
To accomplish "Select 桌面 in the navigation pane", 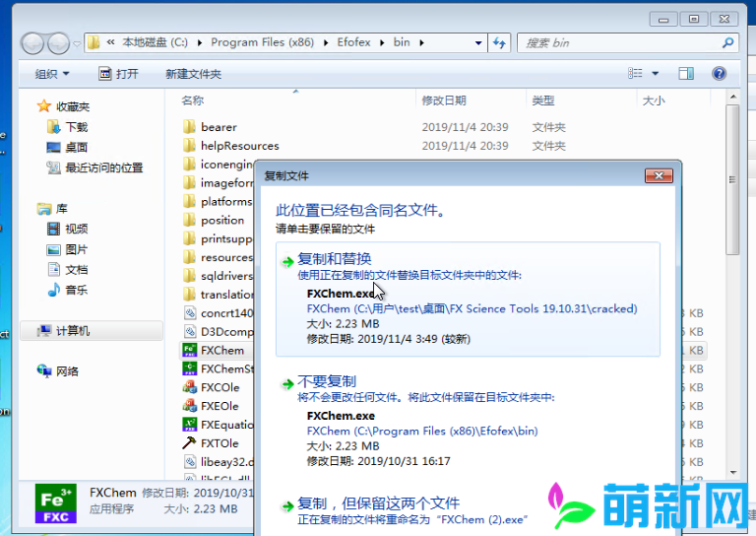I will [67, 147].
